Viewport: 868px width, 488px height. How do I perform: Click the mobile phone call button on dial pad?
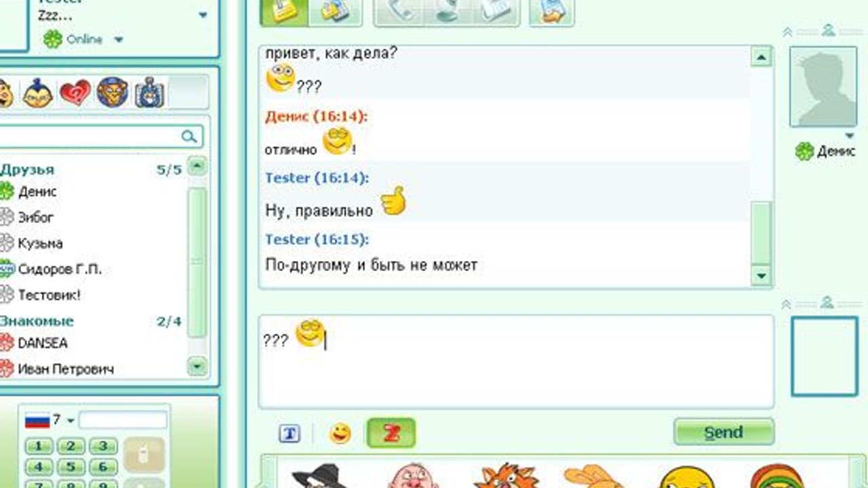click(x=143, y=455)
